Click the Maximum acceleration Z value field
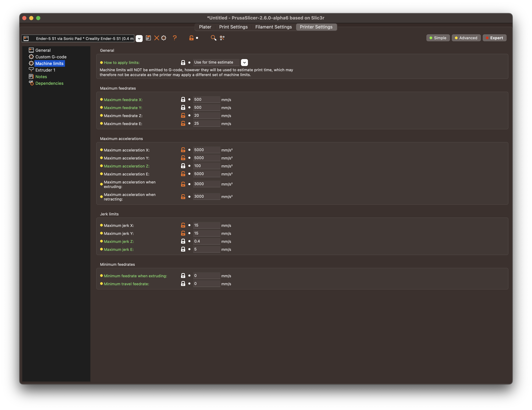Viewport: 532px width, 410px height. click(207, 166)
